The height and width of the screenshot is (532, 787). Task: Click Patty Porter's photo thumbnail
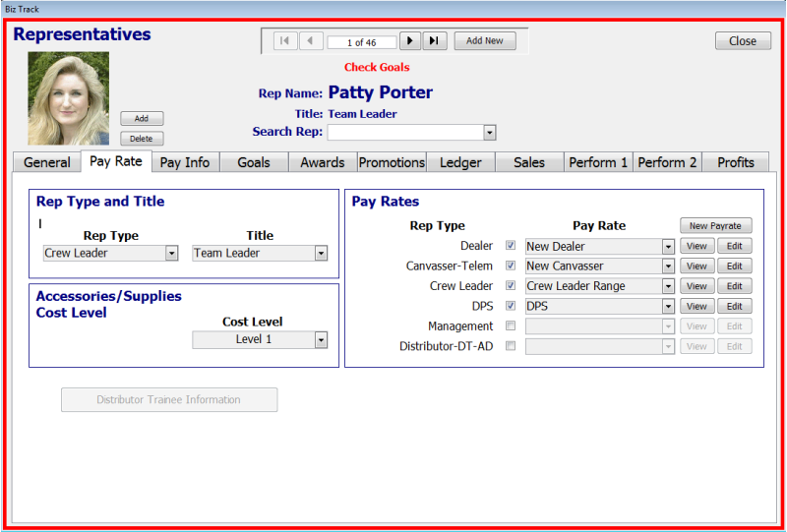68,98
